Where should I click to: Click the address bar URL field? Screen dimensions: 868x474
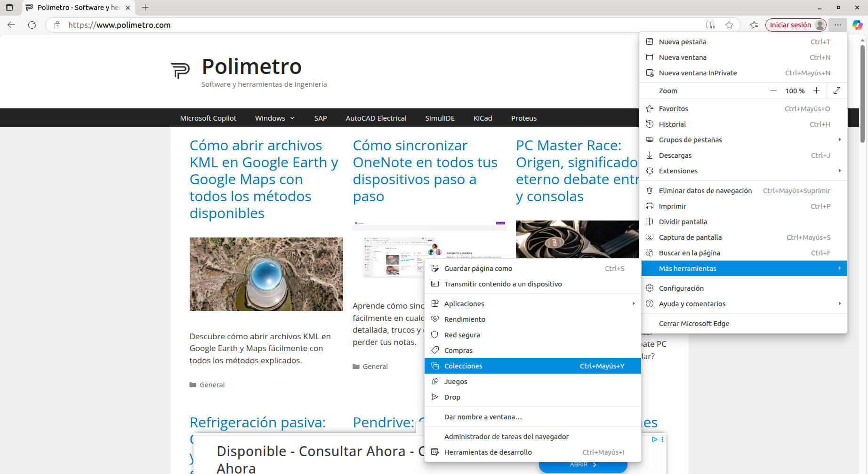(377, 25)
